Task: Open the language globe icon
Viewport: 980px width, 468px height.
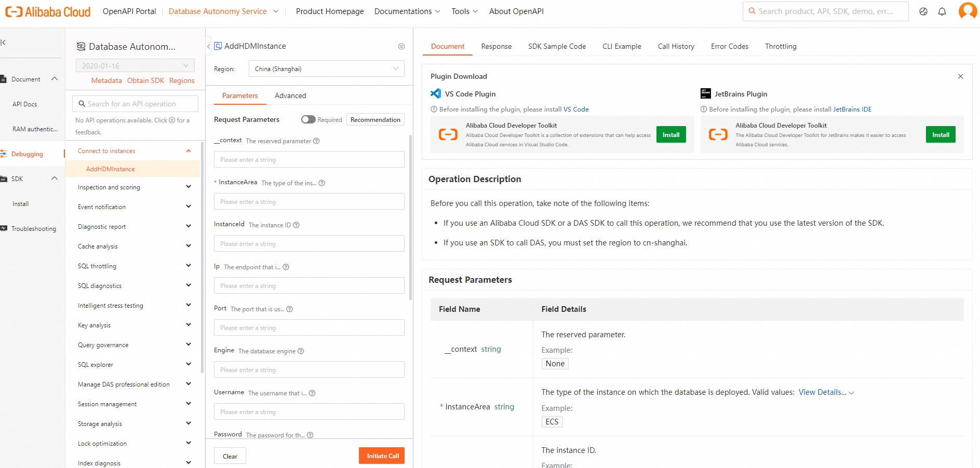Action: pos(923,11)
